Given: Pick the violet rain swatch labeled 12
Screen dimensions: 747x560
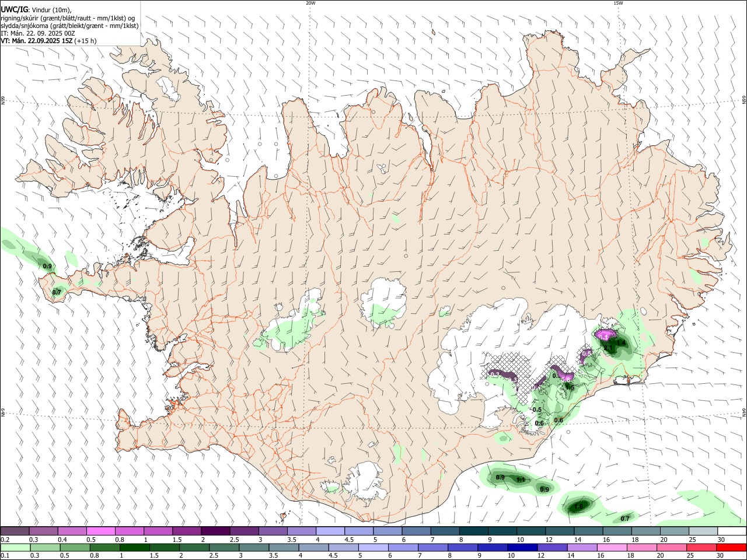Looking at the screenshot, I should point(553,547).
